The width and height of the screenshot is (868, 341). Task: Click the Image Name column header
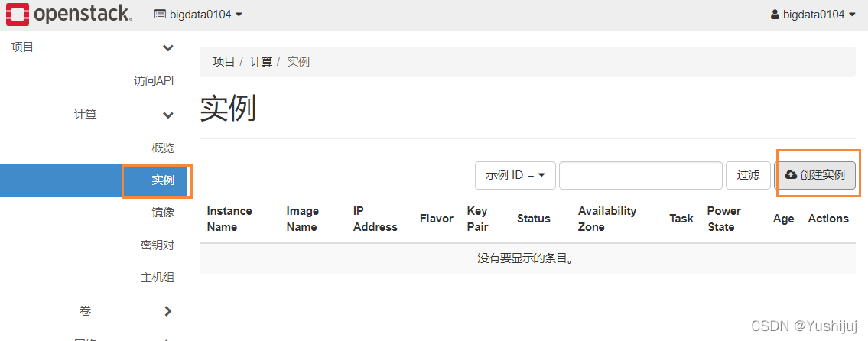pyautogui.click(x=302, y=219)
